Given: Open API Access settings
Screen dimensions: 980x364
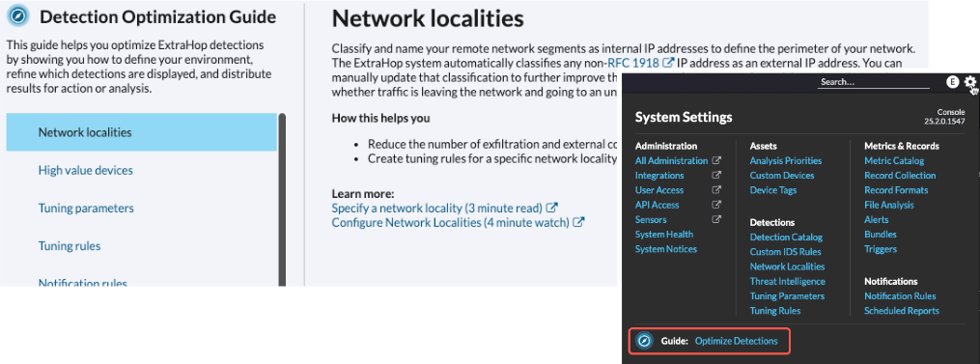Looking at the screenshot, I should click(x=657, y=205).
